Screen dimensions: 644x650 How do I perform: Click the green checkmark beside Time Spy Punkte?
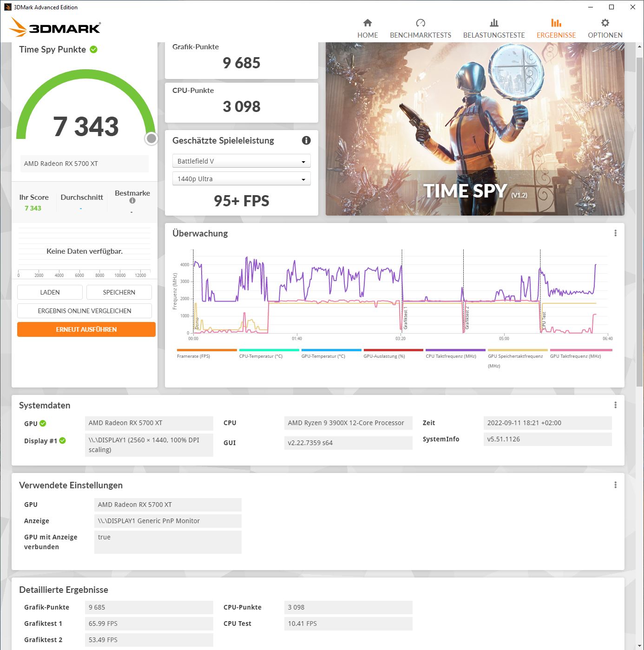point(94,49)
